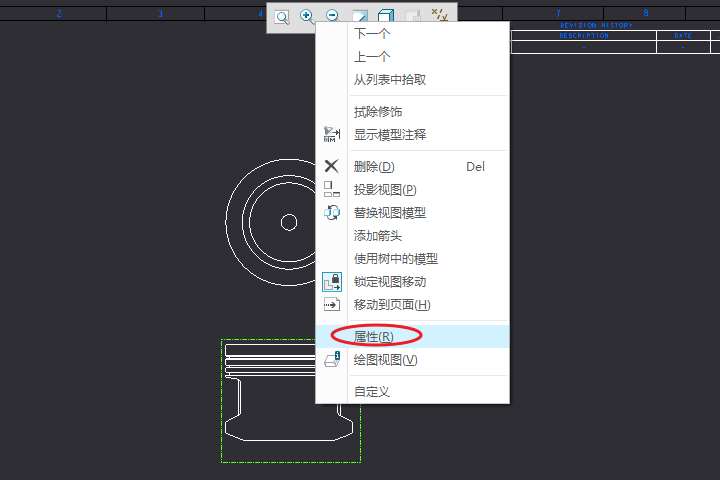Toggle 锁定视图移动 in the context menu
Viewport: 720px width, 480px height.
[x=412, y=282]
